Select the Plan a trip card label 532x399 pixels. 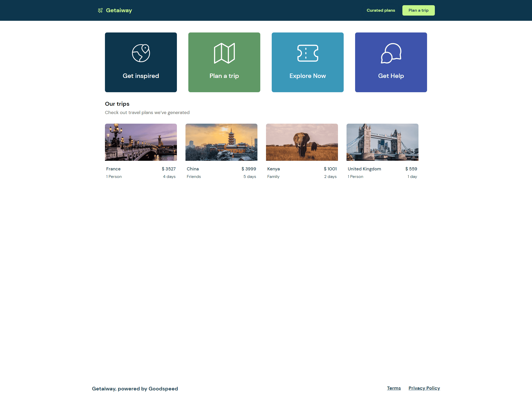click(224, 76)
